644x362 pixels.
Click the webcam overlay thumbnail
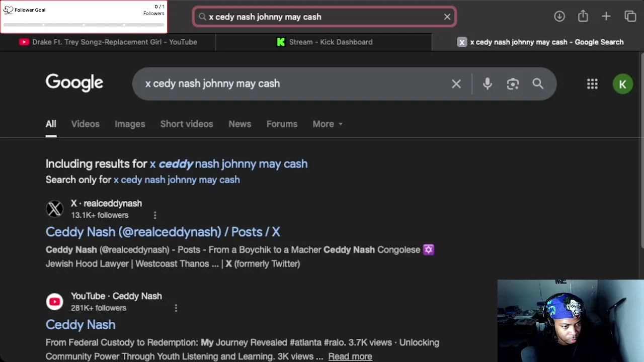tap(571, 321)
